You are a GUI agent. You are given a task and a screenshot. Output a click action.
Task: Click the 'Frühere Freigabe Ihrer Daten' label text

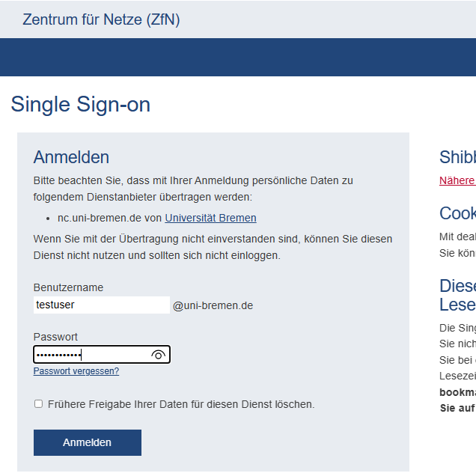181,404
